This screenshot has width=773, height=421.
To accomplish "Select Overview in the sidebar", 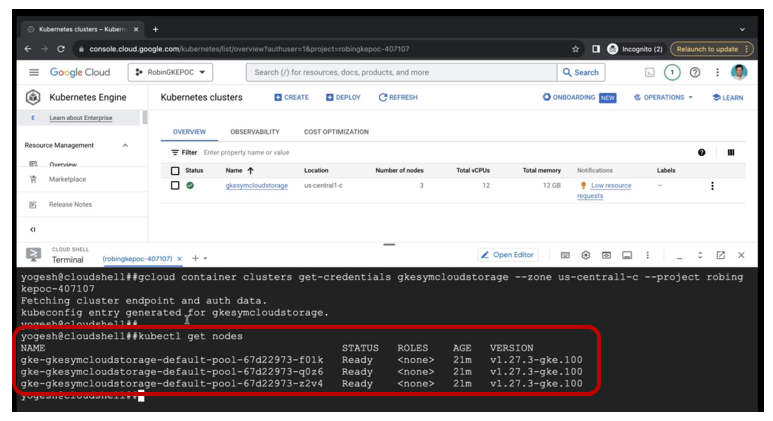I will [63, 164].
